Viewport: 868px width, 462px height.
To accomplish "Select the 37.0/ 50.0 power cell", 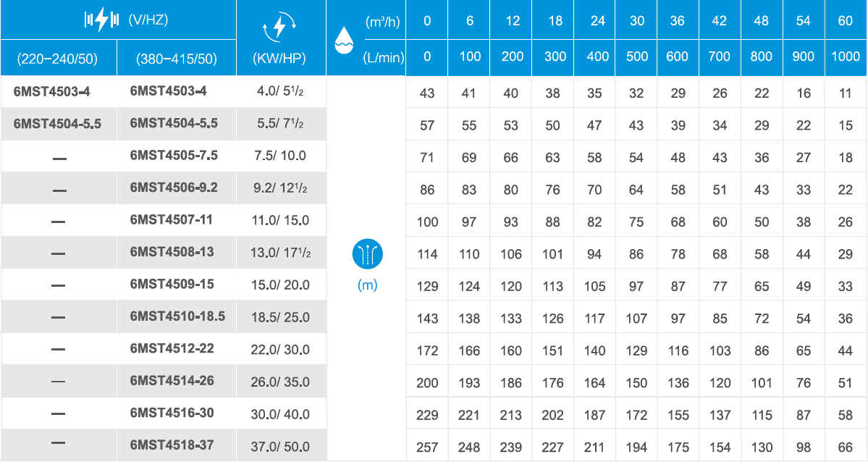I will coord(280,447).
